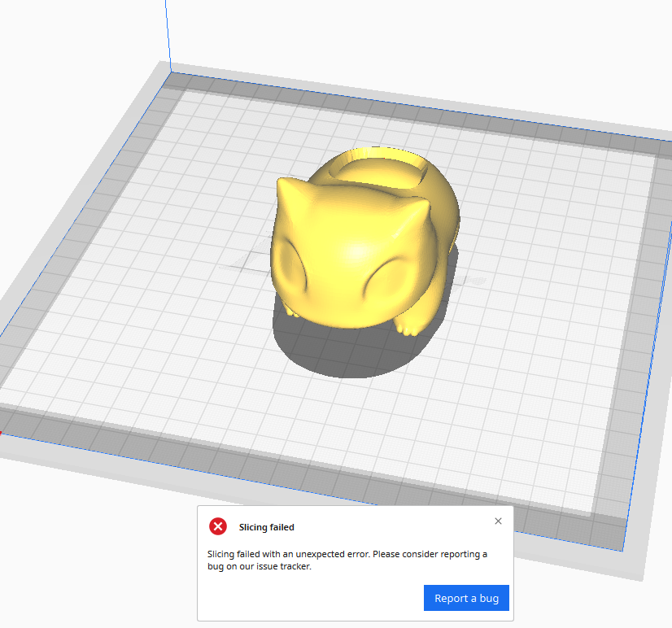Click the back-left corner of the build plate
The width and height of the screenshot is (672, 628).
pyautogui.click(x=171, y=73)
